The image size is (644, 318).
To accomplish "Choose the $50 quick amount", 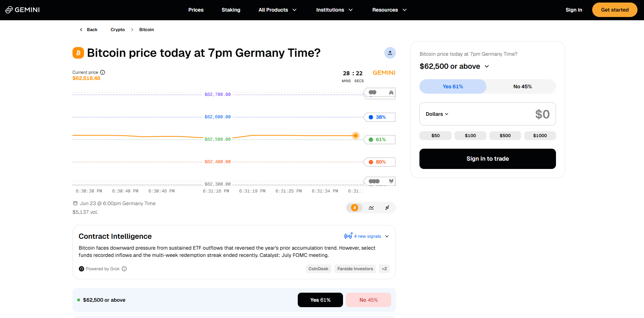I will pos(435,136).
